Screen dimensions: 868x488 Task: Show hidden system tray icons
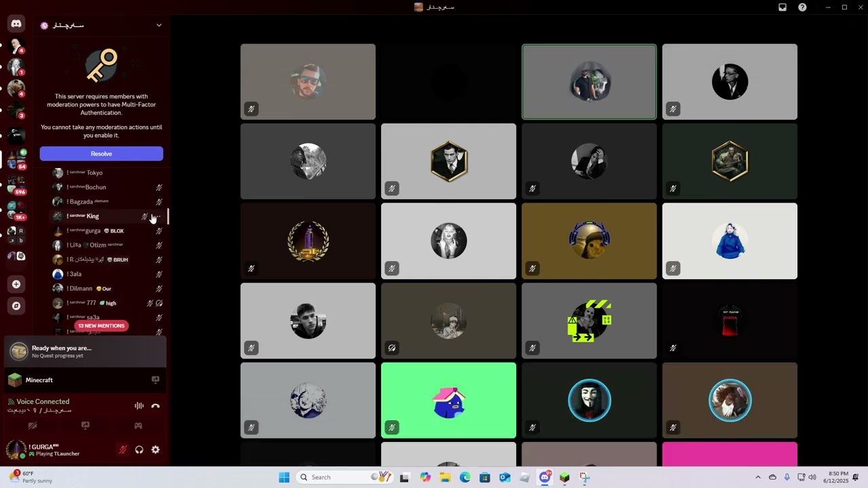pyautogui.click(x=758, y=477)
